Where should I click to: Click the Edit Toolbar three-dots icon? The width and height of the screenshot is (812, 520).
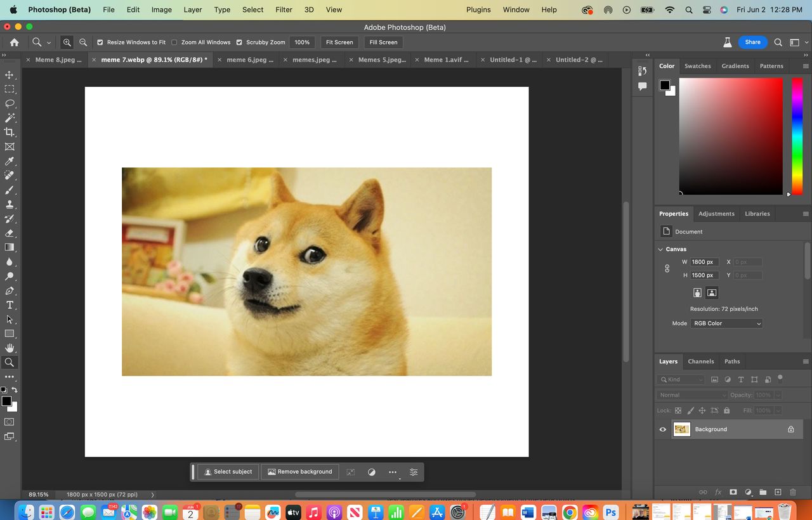[x=10, y=377]
